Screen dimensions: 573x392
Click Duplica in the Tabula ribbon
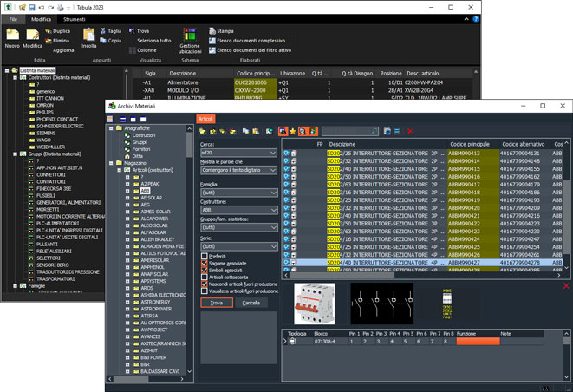tap(57, 31)
